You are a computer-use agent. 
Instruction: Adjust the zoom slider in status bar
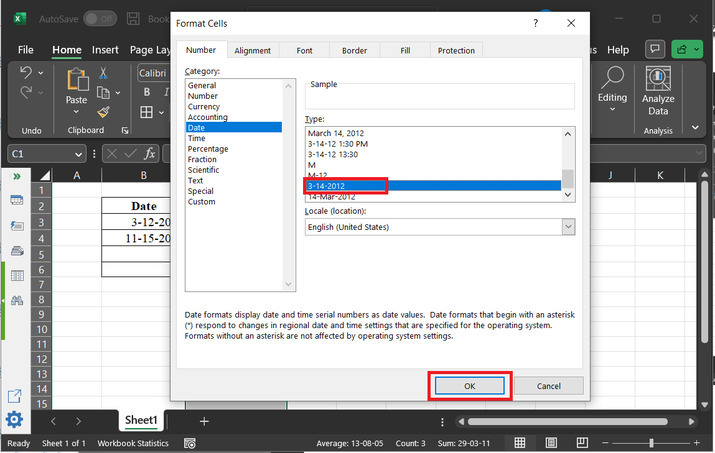point(651,443)
